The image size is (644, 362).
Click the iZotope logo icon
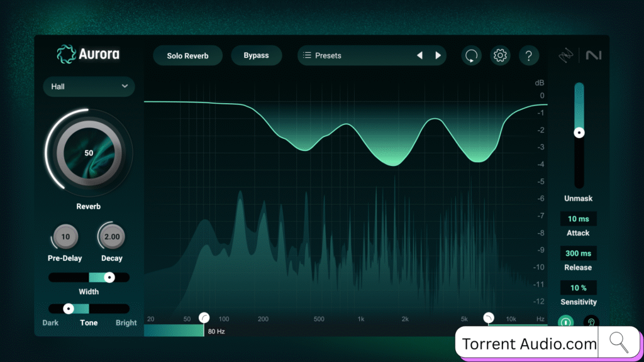click(x=567, y=55)
